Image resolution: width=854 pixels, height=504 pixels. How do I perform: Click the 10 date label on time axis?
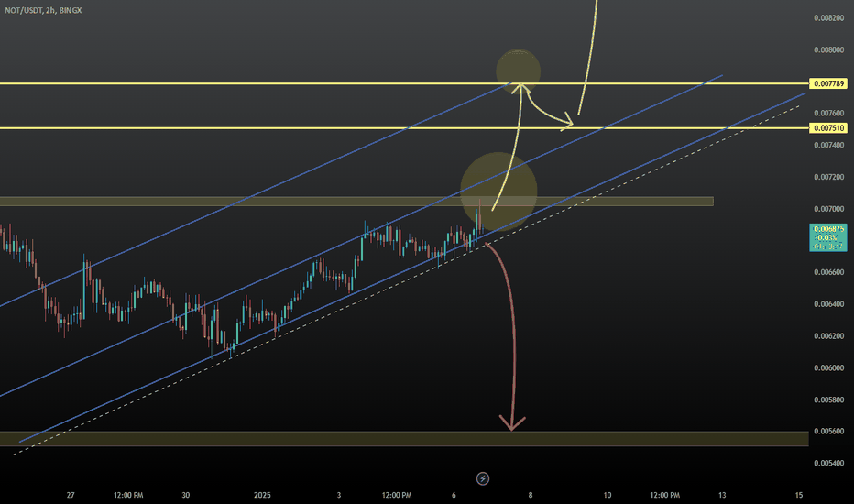coord(608,495)
